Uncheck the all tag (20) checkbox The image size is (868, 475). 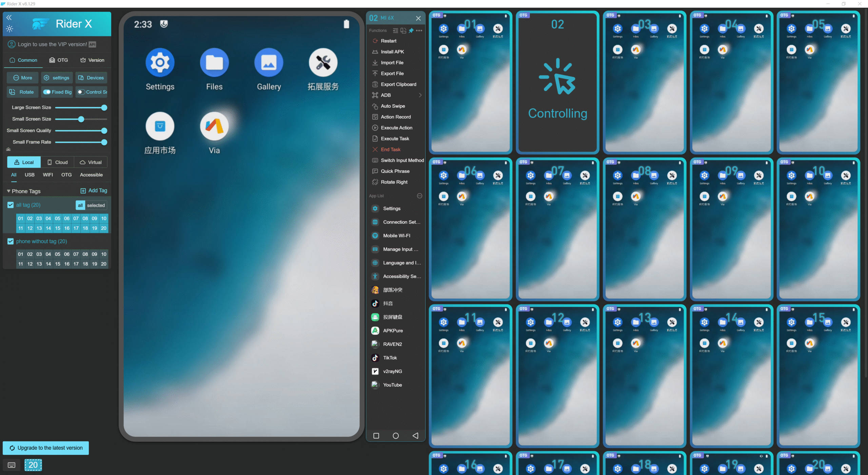11,205
